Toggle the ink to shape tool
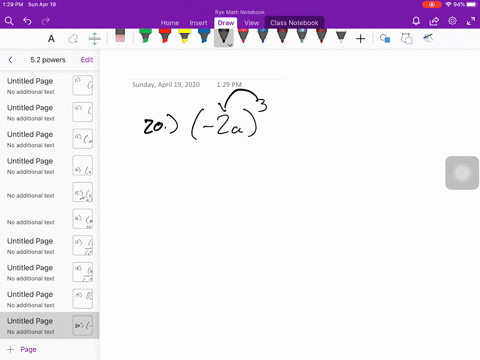 [385, 39]
